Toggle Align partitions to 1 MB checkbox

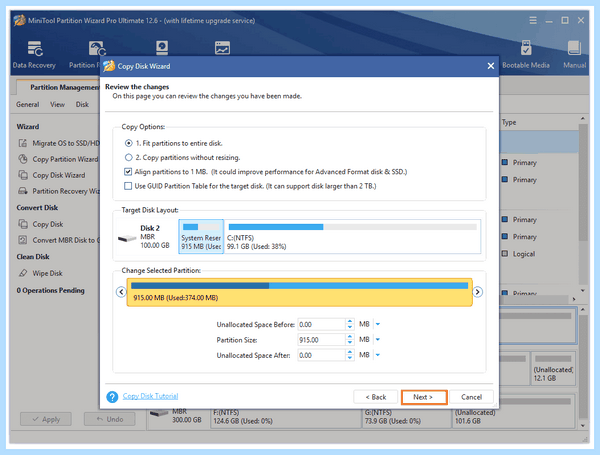click(128, 172)
